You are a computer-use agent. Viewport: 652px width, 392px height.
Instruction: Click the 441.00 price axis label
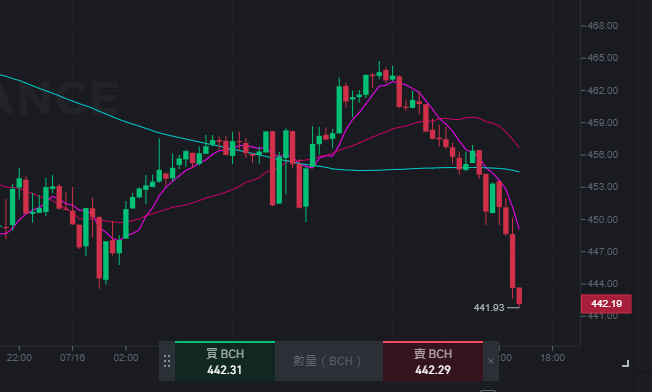tap(603, 316)
